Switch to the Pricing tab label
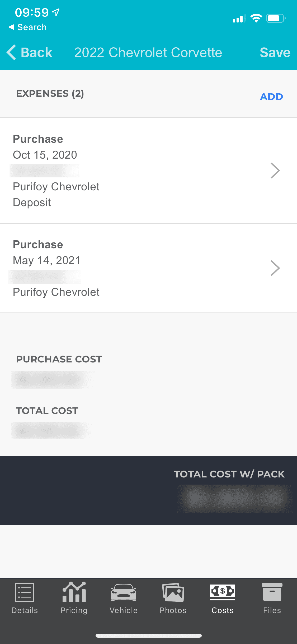The height and width of the screenshot is (644, 297). pyautogui.click(x=74, y=610)
